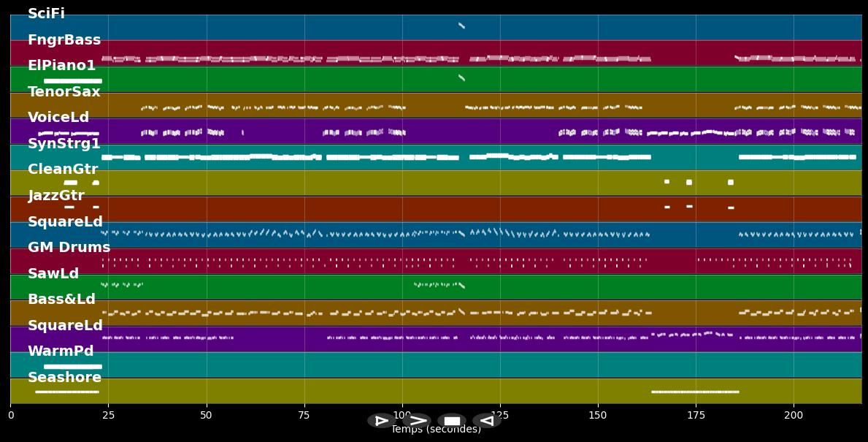Click the play arrow button
The image size is (868, 442).
[x=417, y=421]
